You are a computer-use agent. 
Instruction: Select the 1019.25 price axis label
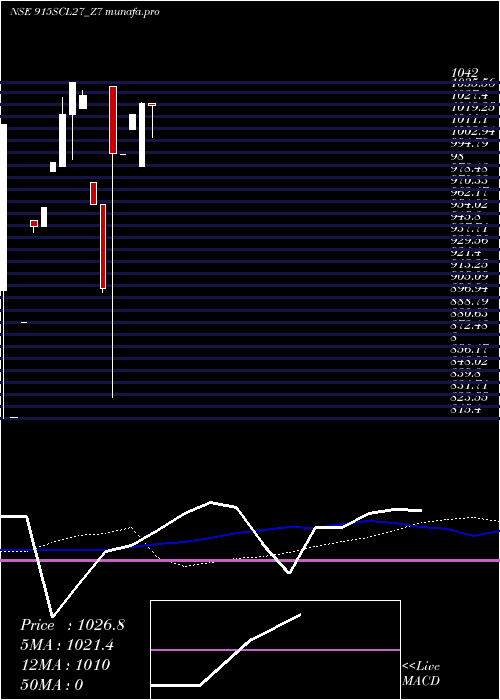coord(473,108)
